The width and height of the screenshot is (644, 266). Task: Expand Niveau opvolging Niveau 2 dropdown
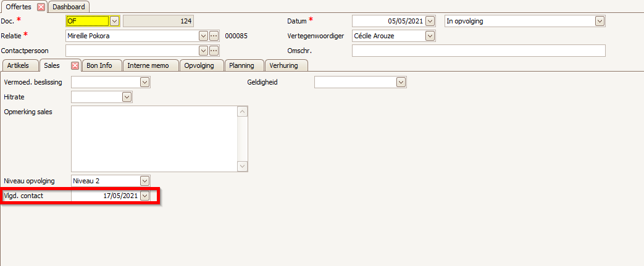[144, 181]
